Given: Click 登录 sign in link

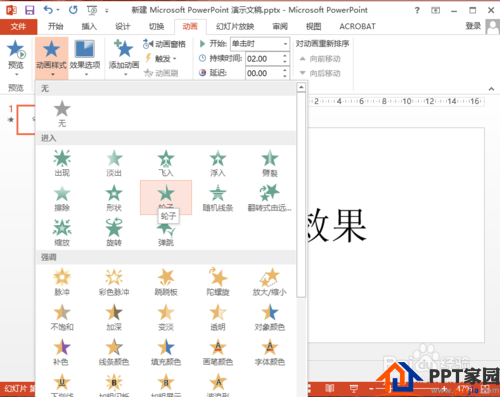Looking at the screenshot, I should click(x=473, y=26).
